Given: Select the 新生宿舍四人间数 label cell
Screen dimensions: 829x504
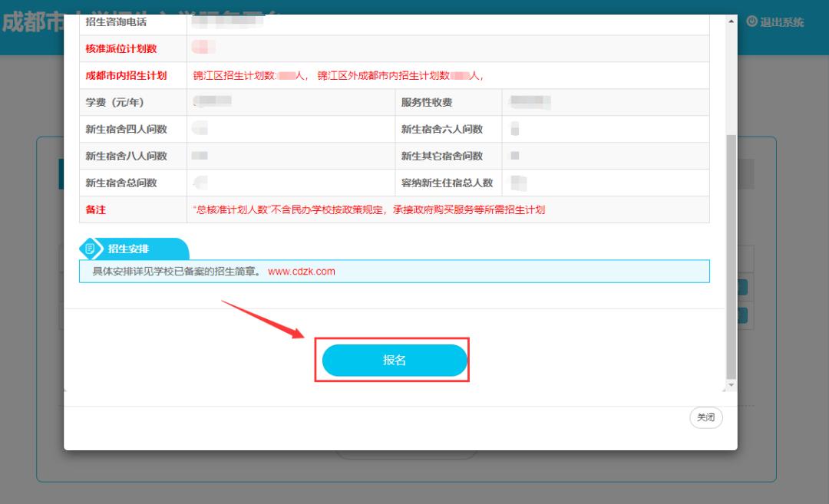Looking at the screenshot, I should (126, 130).
